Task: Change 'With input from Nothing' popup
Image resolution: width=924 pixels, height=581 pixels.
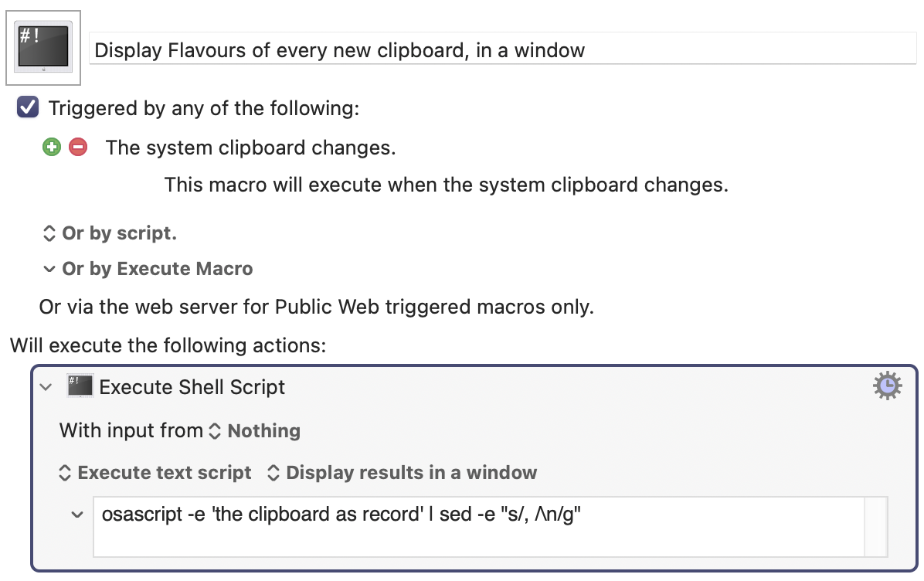Action: pos(255,431)
